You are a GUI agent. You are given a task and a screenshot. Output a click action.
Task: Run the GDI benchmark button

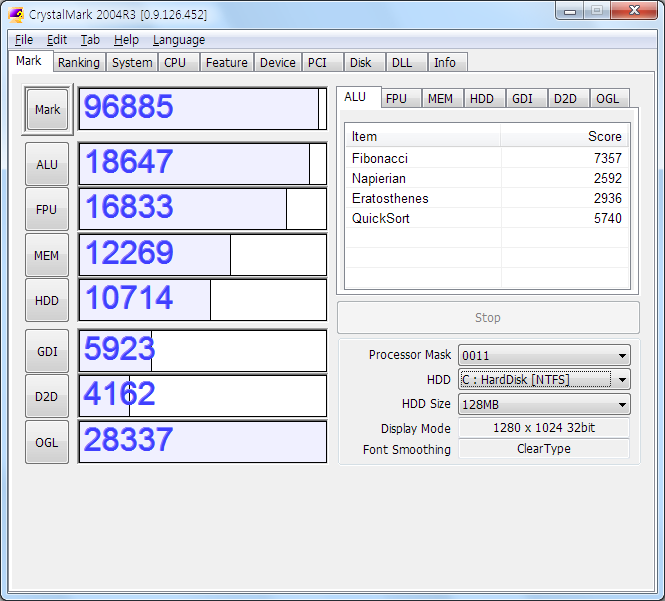(47, 351)
